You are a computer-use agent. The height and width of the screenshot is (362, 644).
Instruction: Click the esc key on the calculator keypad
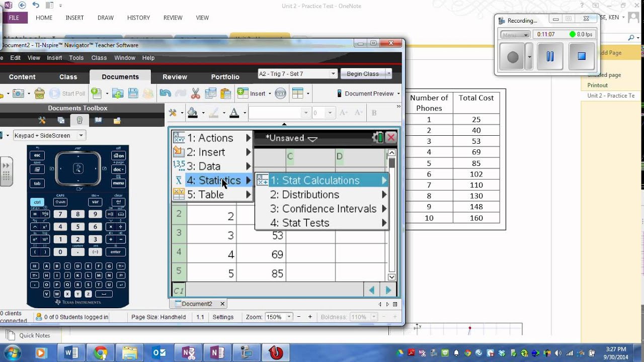pyautogui.click(x=37, y=156)
